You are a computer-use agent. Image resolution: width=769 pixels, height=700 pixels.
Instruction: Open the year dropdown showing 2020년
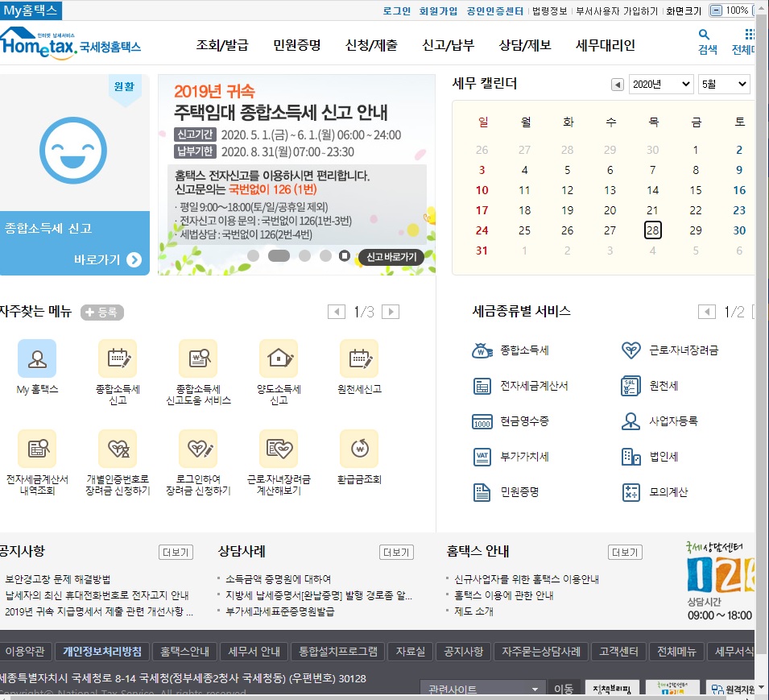point(661,84)
